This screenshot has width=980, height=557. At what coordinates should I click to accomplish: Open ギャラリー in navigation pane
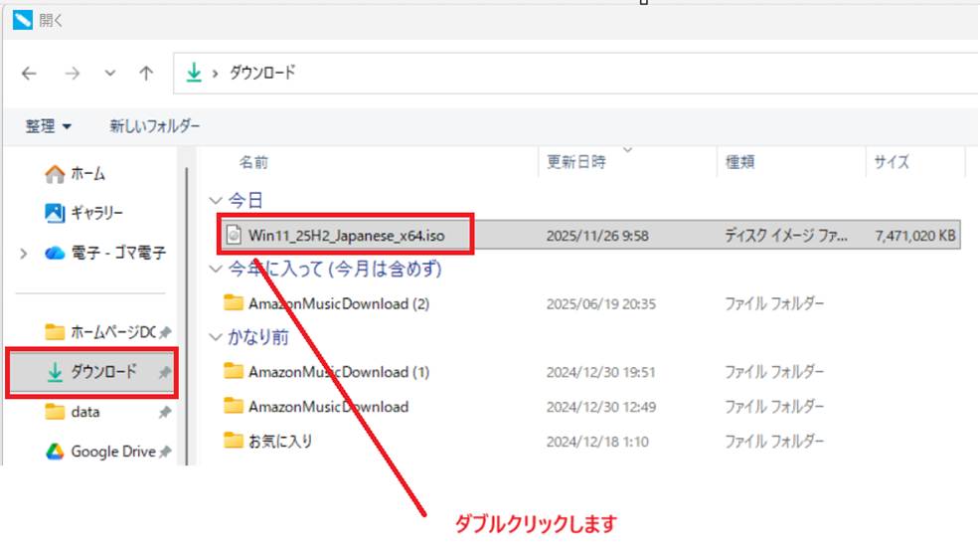pyautogui.click(x=95, y=213)
